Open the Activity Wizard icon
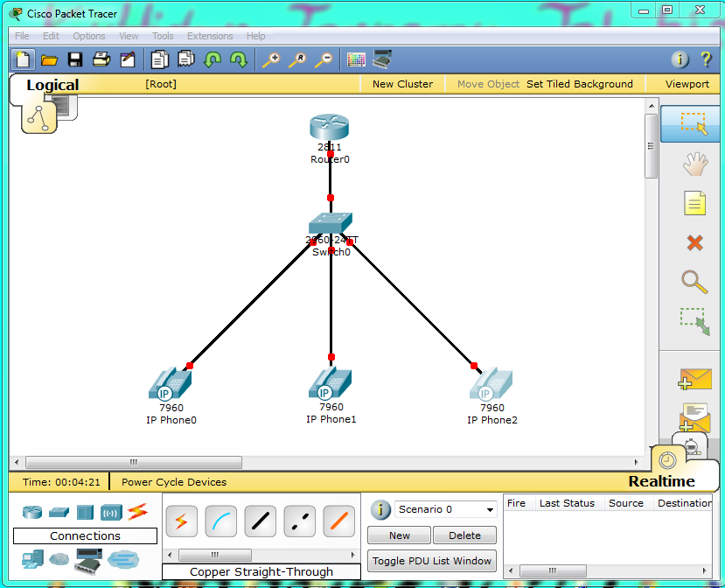The width and height of the screenshot is (725, 588). tap(128, 60)
